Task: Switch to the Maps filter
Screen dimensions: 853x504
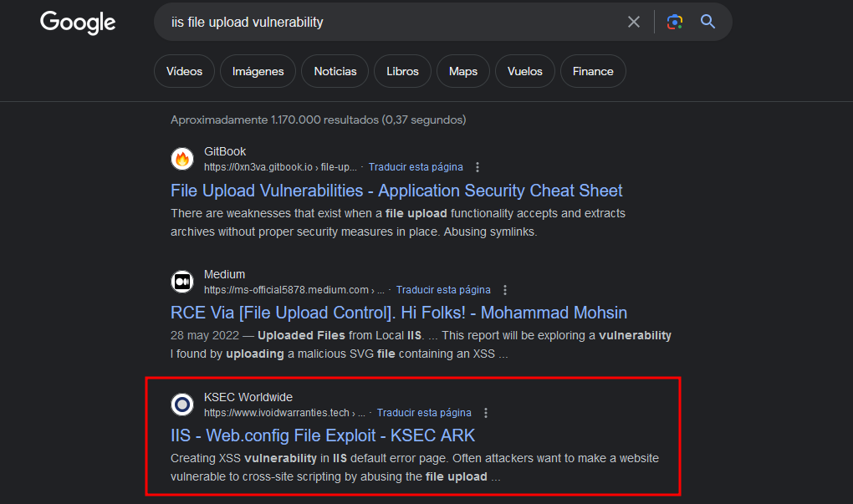Action: pyautogui.click(x=463, y=71)
